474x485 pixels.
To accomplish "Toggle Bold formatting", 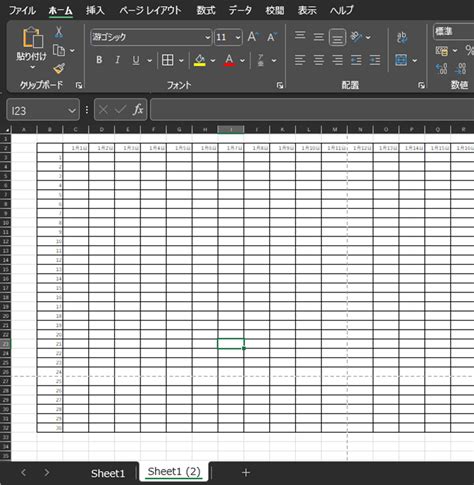I will 99,60.
